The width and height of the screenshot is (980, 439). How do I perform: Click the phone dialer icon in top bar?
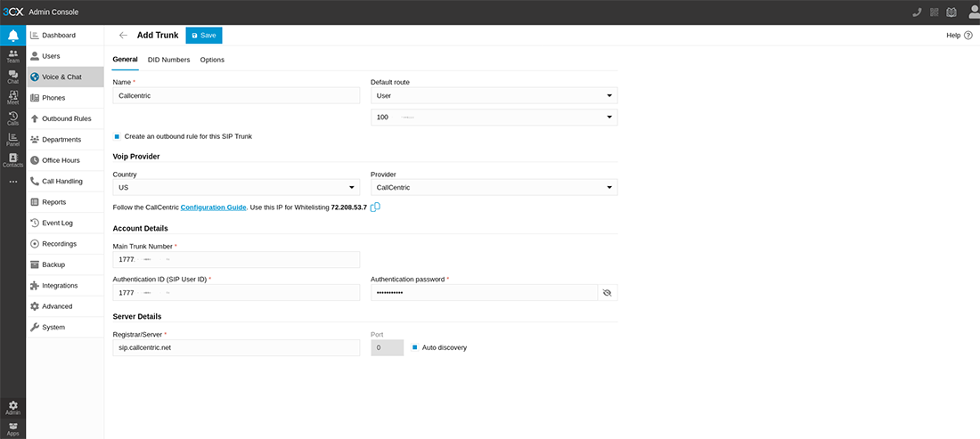tap(917, 12)
